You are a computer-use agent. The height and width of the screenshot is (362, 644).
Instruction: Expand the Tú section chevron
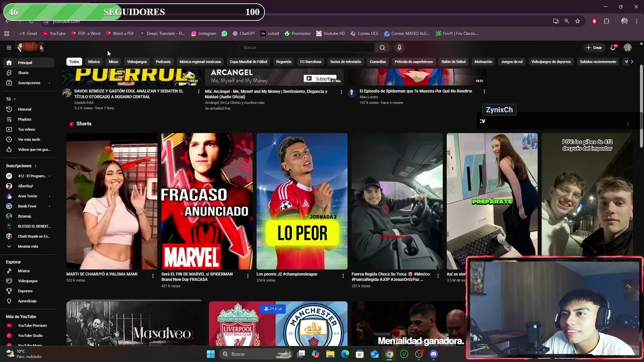point(15,99)
